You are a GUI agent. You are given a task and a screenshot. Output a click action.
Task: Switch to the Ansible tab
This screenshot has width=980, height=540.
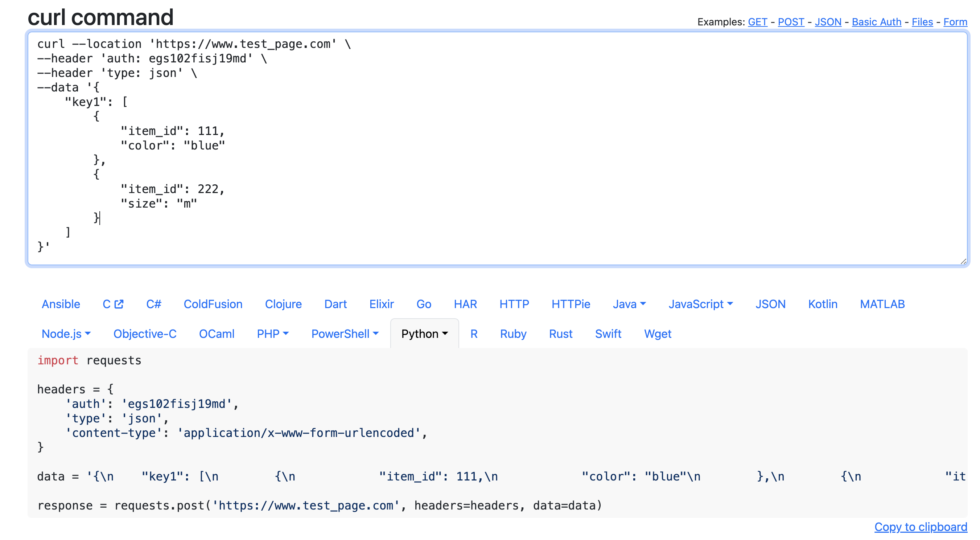61,304
